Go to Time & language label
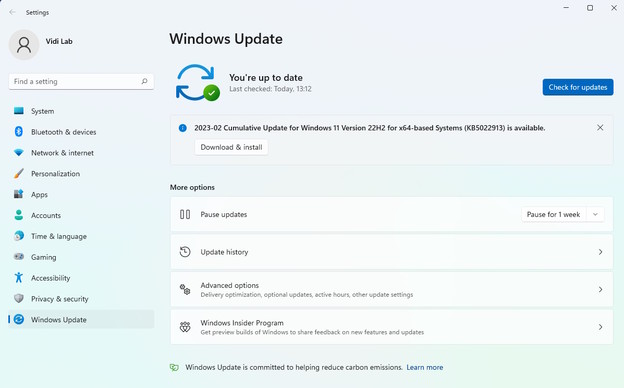 click(59, 236)
